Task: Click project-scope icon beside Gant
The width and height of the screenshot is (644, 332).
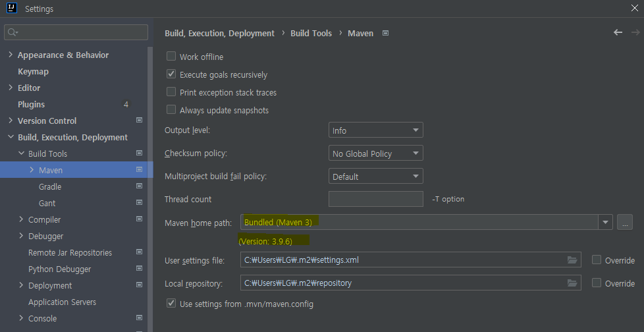Action: tap(139, 202)
